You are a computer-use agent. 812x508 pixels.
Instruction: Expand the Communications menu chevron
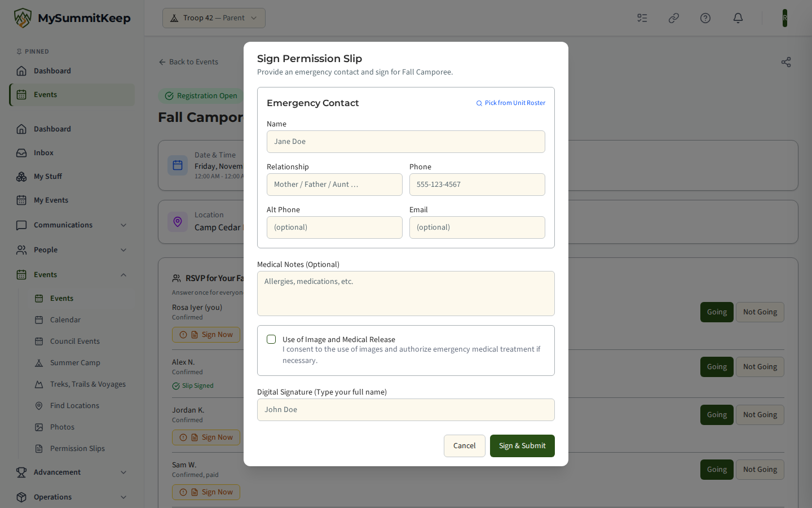click(x=123, y=225)
